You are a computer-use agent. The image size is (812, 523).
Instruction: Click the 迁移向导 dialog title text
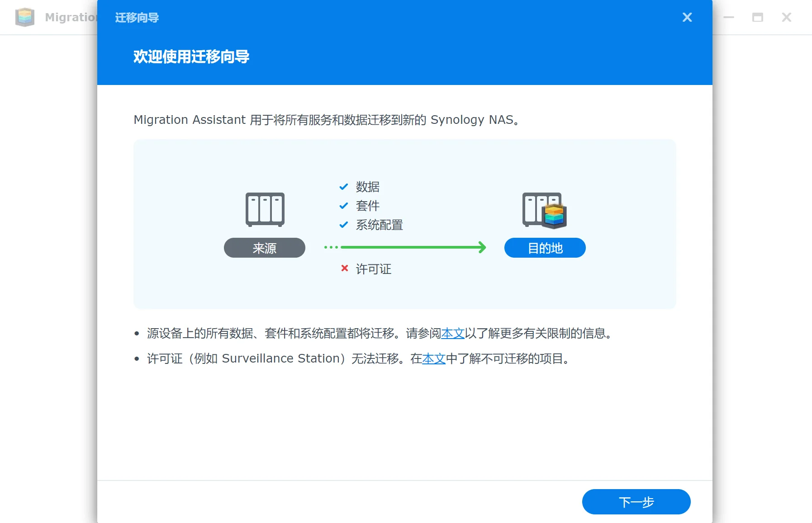pos(137,18)
